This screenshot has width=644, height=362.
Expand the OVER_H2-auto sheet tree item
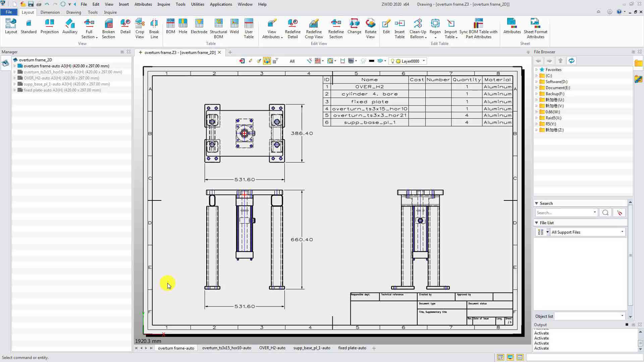[15, 78]
